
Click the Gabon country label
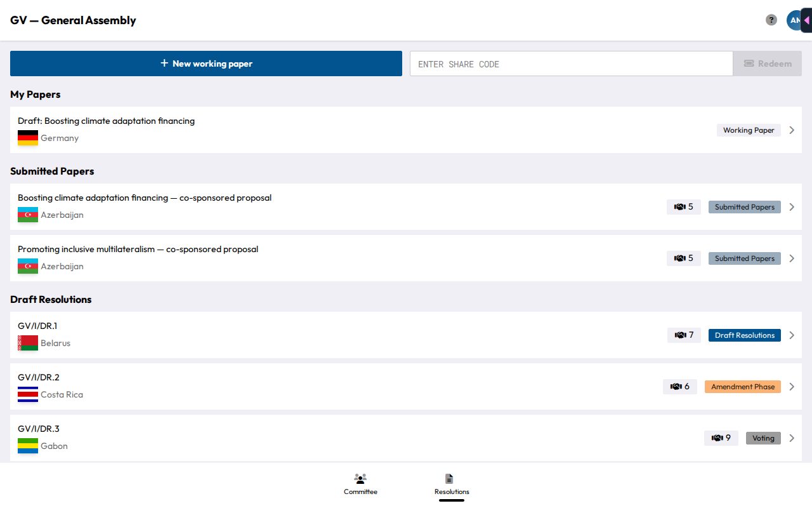[54, 446]
